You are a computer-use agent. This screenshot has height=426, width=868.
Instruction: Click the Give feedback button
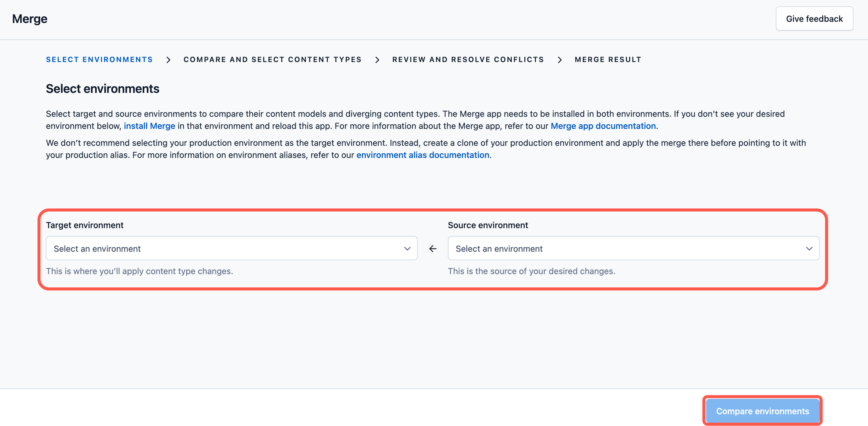[814, 19]
